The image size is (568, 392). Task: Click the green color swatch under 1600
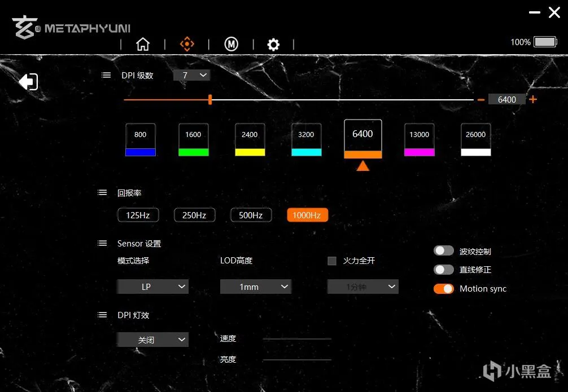(x=194, y=152)
